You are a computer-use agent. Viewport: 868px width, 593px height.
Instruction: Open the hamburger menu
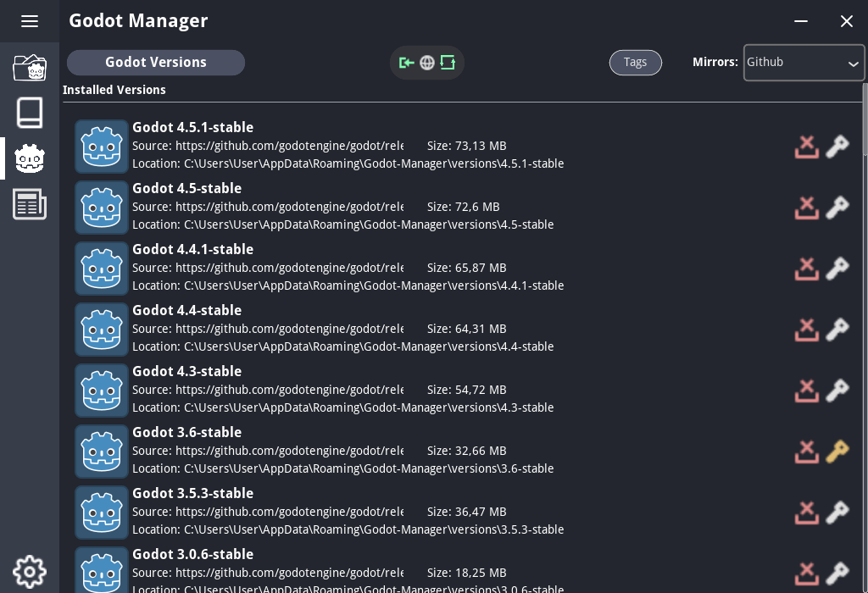[x=30, y=21]
